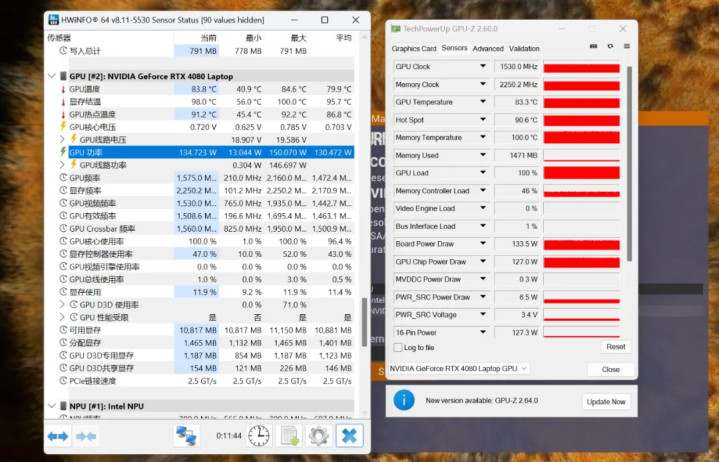Click the blue X close sensors button

(x=349, y=436)
